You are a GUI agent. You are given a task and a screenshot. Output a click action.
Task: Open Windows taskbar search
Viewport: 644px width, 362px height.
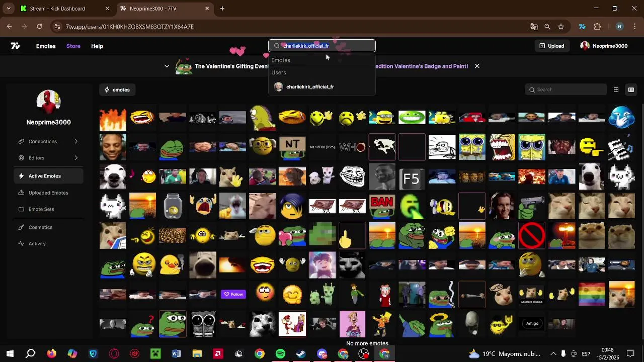[x=30, y=354]
